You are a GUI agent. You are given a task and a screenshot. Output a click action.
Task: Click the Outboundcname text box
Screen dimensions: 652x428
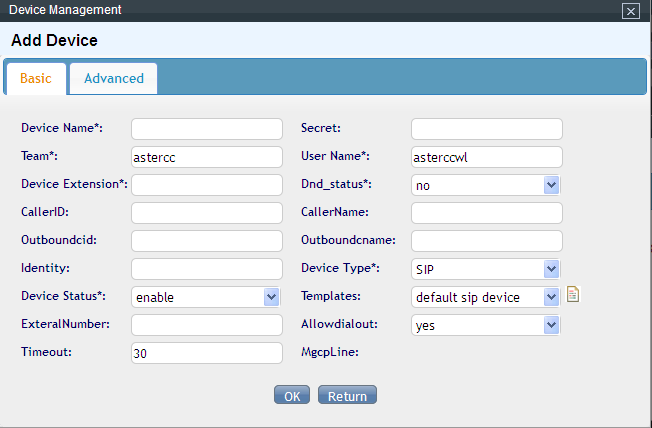click(487, 241)
